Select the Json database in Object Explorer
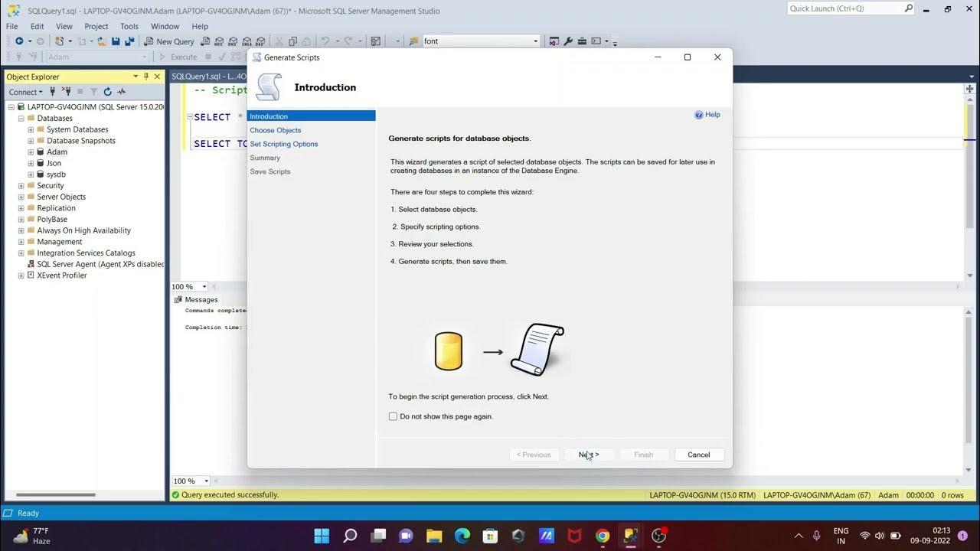Viewport: 980px width, 551px height. (x=54, y=163)
